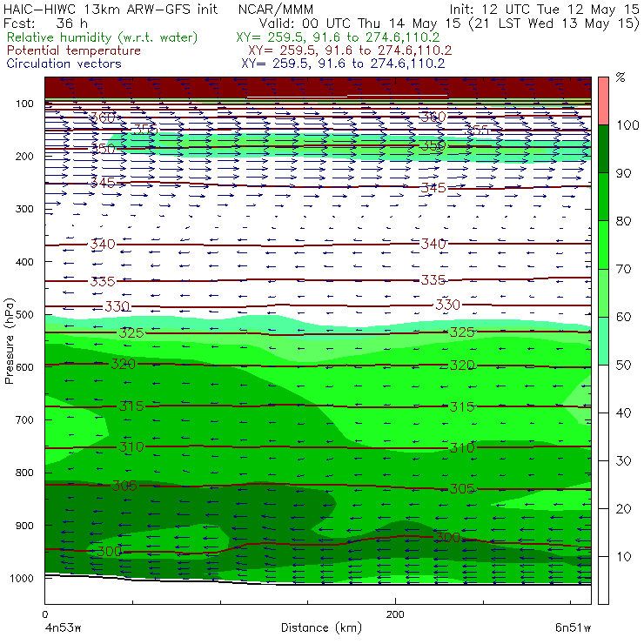Click the 'Init: 12 UTC Tue 12 May 15' text
The width and height of the screenshot is (644, 644).
544,9
